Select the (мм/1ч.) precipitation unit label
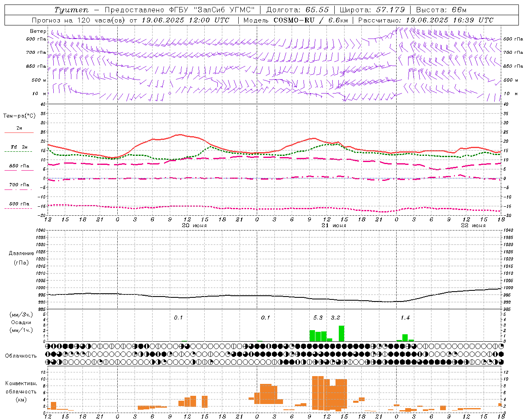The height and width of the screenshot is (420, 525). [x=21, y=330]
